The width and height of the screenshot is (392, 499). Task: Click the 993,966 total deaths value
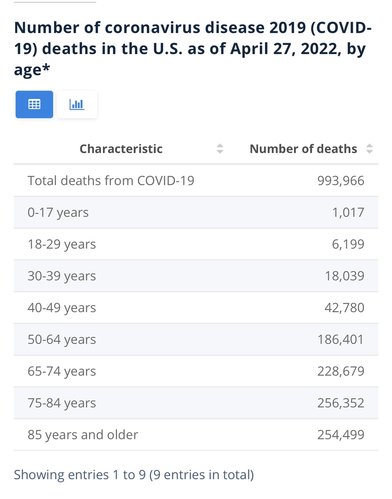click(341, 181)
